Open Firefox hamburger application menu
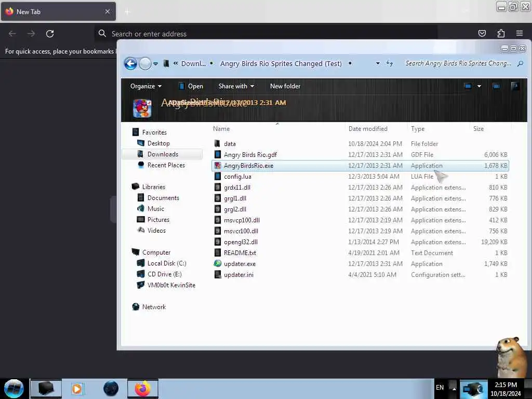The image size is (532, 399). point(520,33)
